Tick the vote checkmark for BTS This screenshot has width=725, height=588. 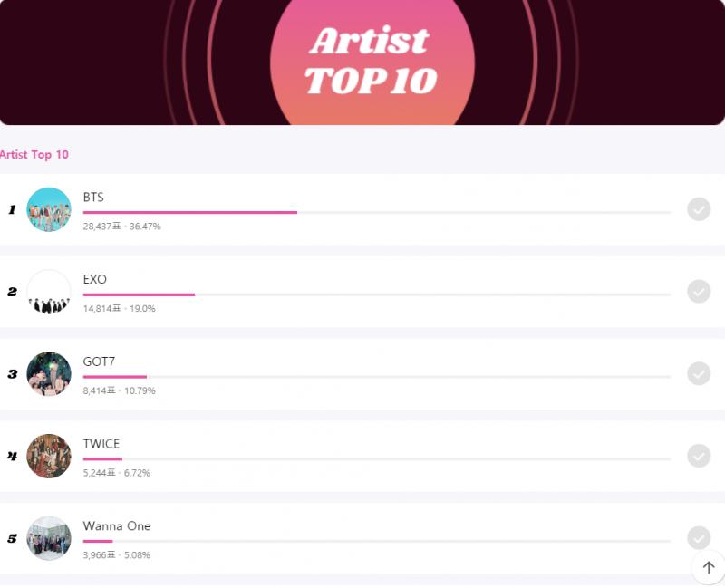pyautogui.click(x=699, y=209)
